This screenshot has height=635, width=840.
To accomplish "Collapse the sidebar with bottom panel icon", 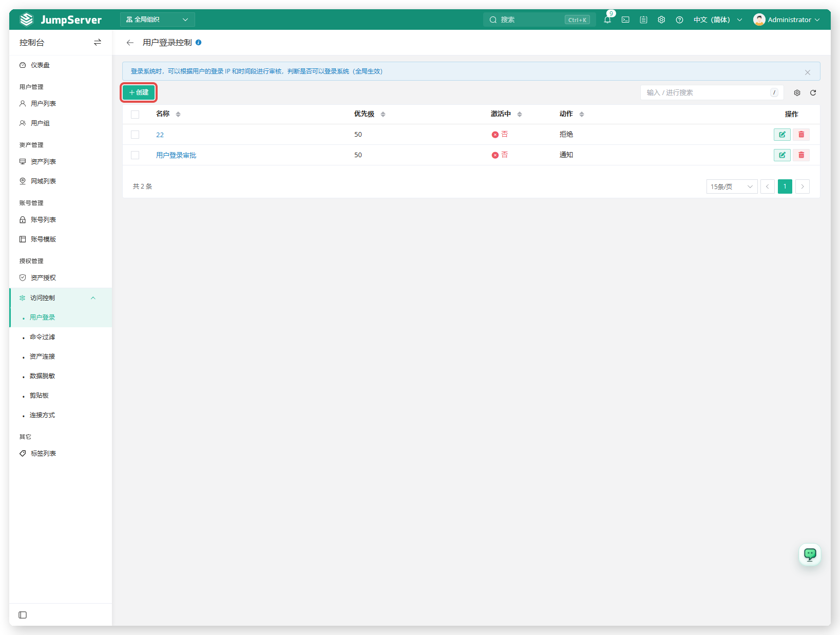I will point(23,615).
